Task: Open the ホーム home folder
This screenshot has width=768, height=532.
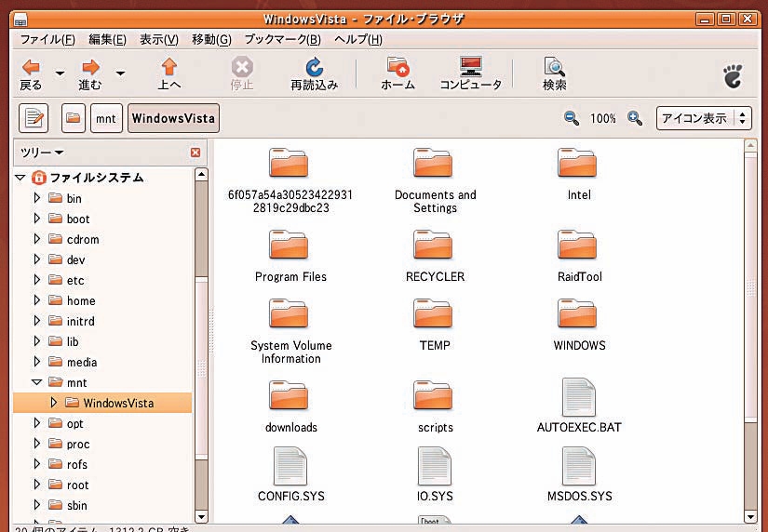Action: click(x=397, y=74)
